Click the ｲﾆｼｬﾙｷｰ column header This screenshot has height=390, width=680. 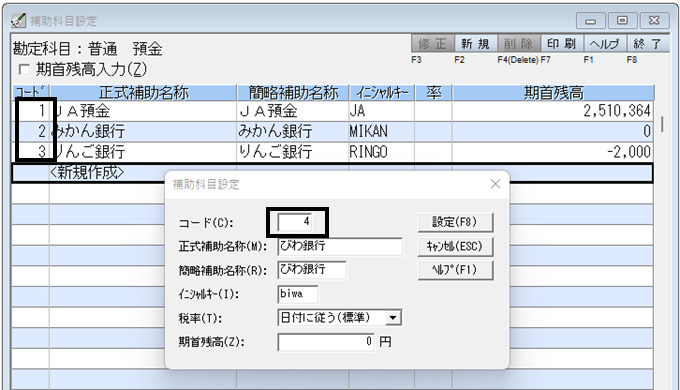(x=382, y=93)
